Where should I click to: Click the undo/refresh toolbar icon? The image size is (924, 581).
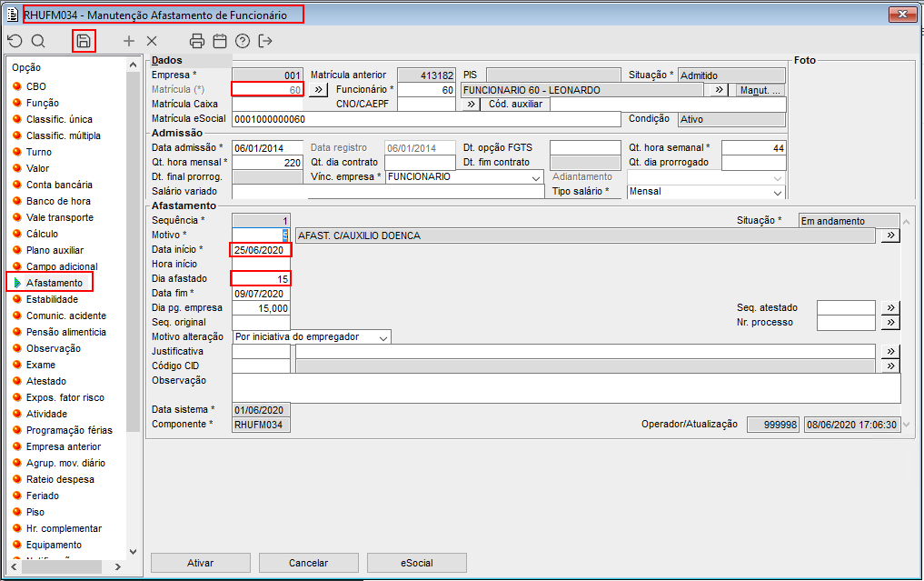coord(15,41)
